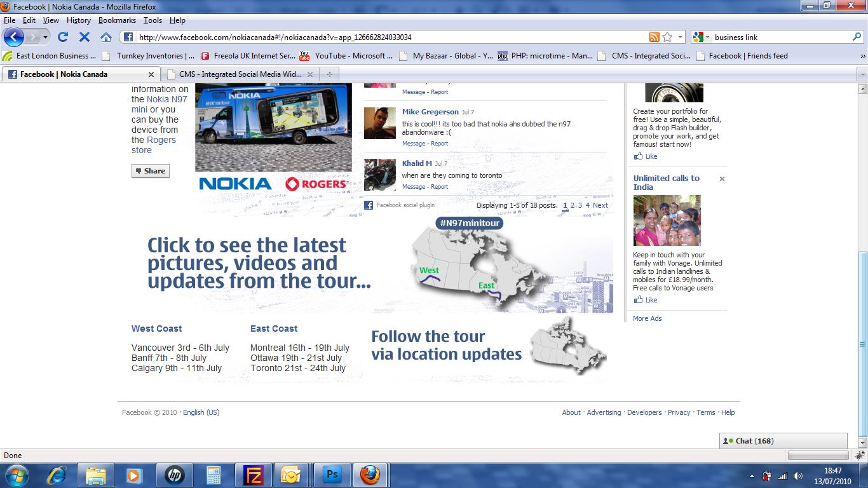This screenshot has width=868, height=488.
Task: Open the Bookmarks menu
Action: coord(117,20)
